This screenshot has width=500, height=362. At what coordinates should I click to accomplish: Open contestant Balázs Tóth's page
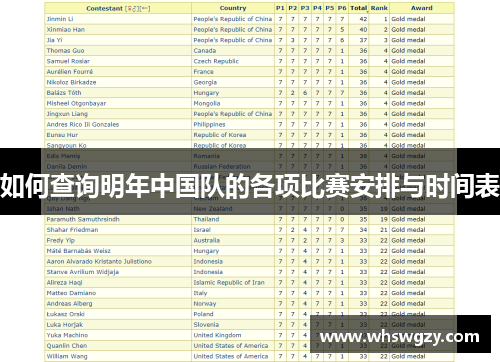click(64, 93)
